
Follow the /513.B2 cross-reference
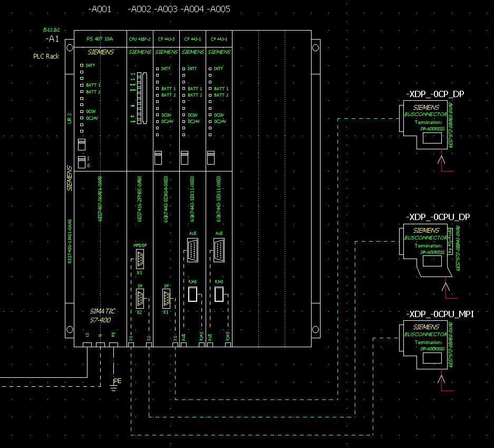(51, 30)
